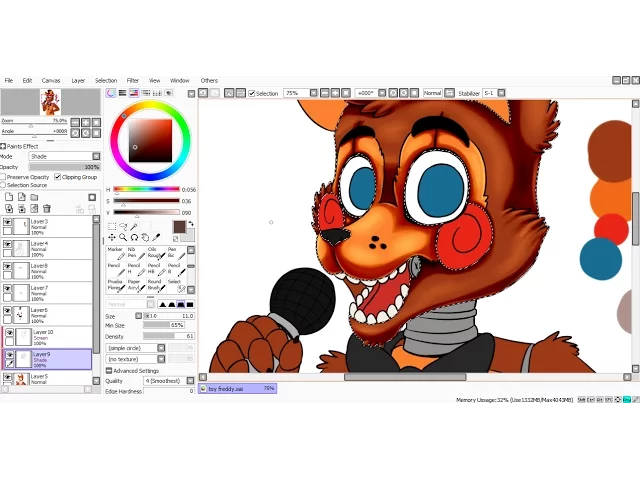Click the Edge Hardness value field
This screenshot has height=480, width=640.
169,391
